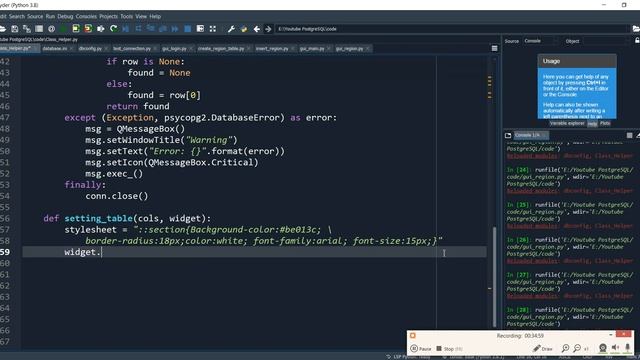Stop the screen recording
This screenshot has height=360, width=640.
(449, 349)
